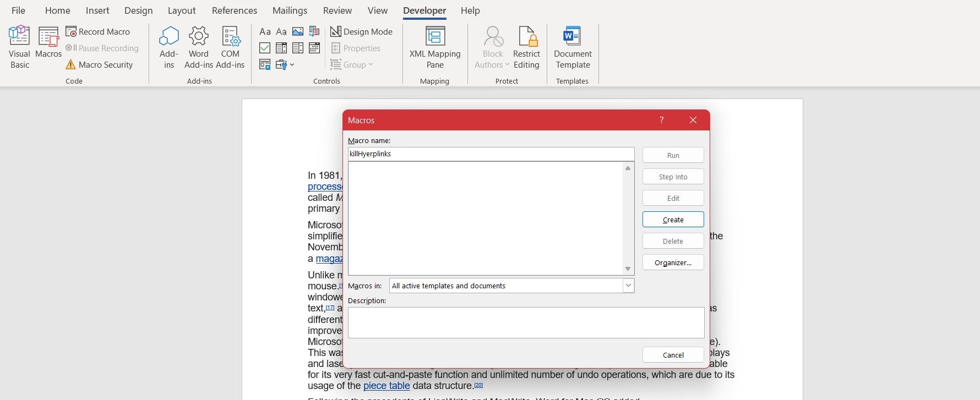Viewport: 980px width, 400px height.
Task: Switch to the Mailings tab
Action: (290, 10)
